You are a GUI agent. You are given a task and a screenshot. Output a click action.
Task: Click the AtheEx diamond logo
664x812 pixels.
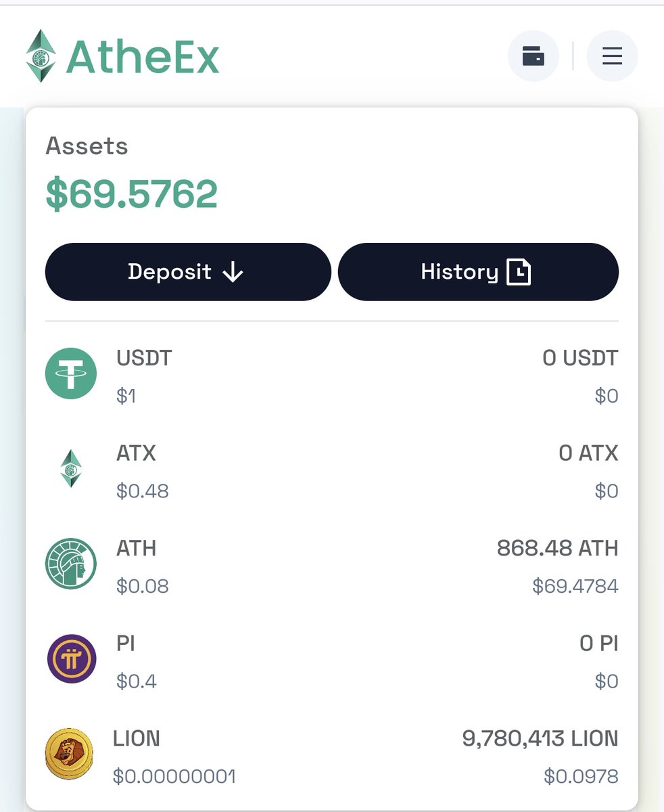click(41, 56)
